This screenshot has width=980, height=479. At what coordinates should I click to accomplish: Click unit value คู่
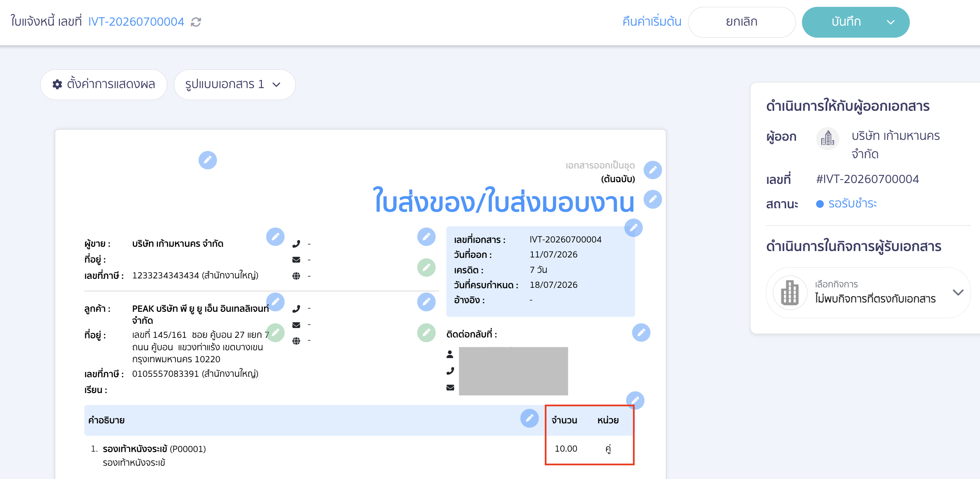tap(608, 448)
